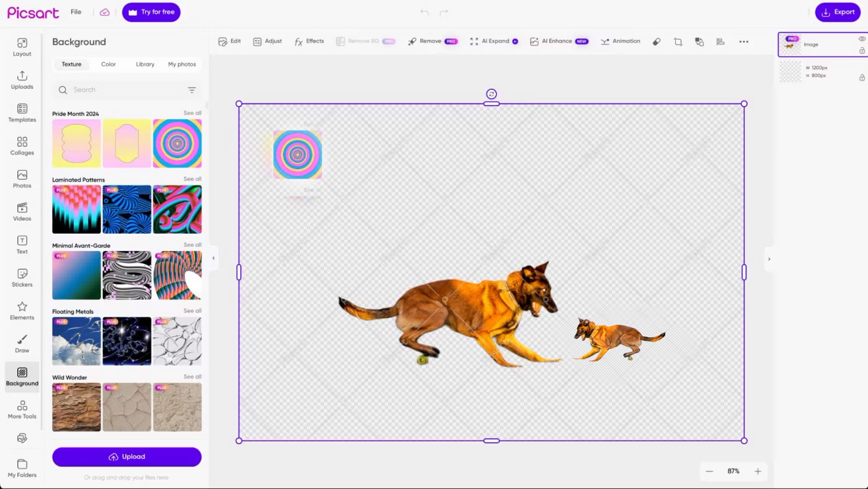
Task: Open the Align options icon
Action: (720, 42)
